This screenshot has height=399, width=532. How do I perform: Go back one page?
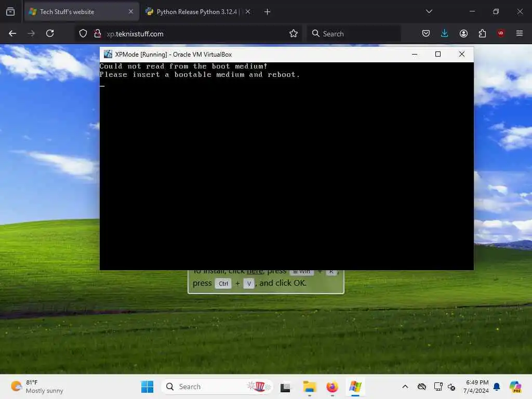point(12,33)
